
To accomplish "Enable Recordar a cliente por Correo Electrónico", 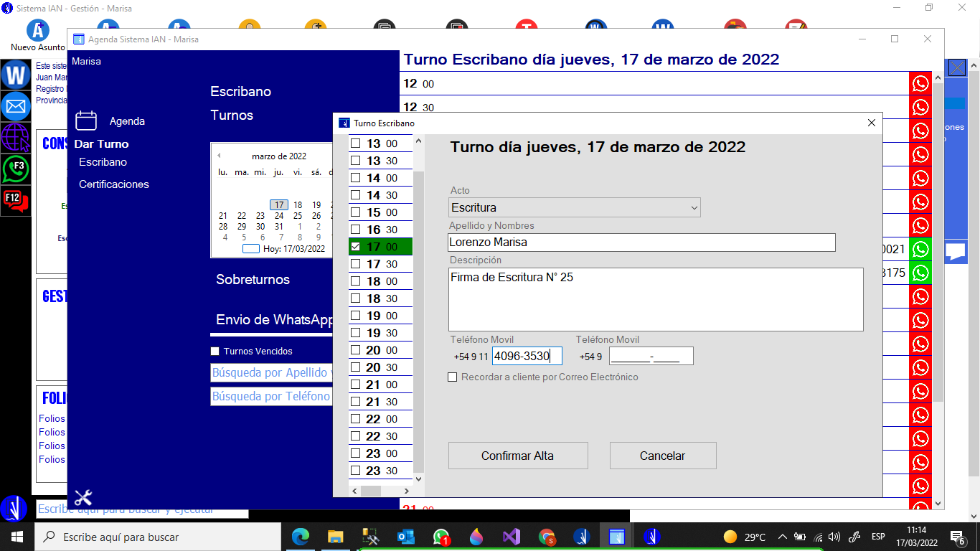I will 453,377.
